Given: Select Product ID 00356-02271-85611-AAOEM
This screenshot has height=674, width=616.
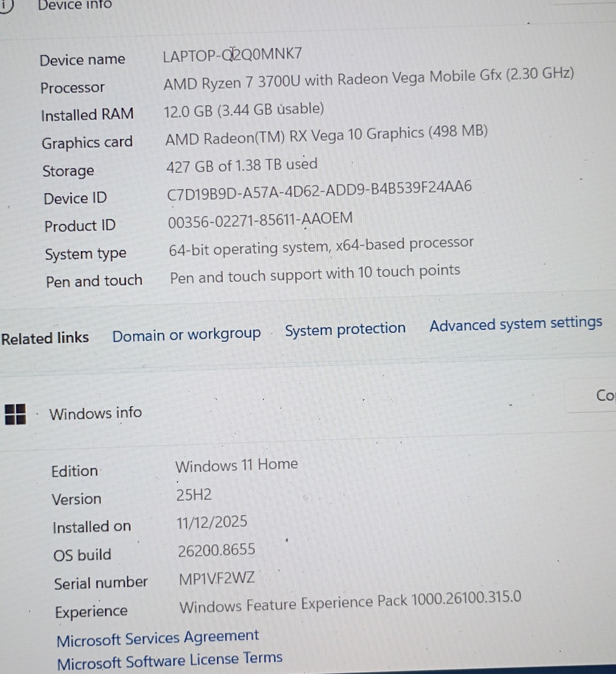Looking at the screenshot, I should tap(260, 219).
